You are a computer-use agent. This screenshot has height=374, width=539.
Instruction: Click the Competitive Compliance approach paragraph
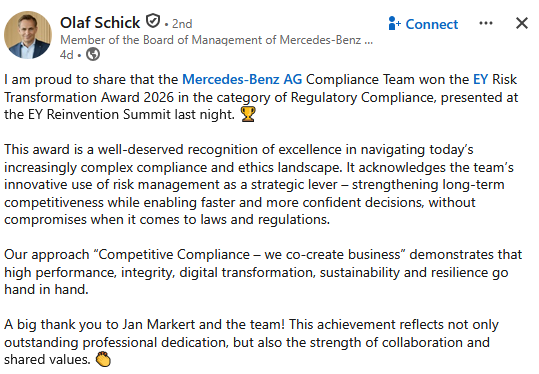coord(263,272)
